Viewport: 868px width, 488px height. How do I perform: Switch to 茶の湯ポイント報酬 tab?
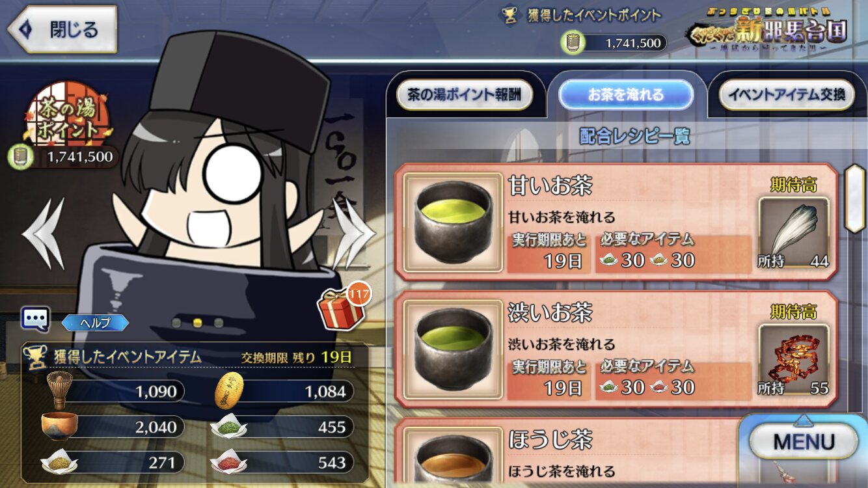coord(465,95)
